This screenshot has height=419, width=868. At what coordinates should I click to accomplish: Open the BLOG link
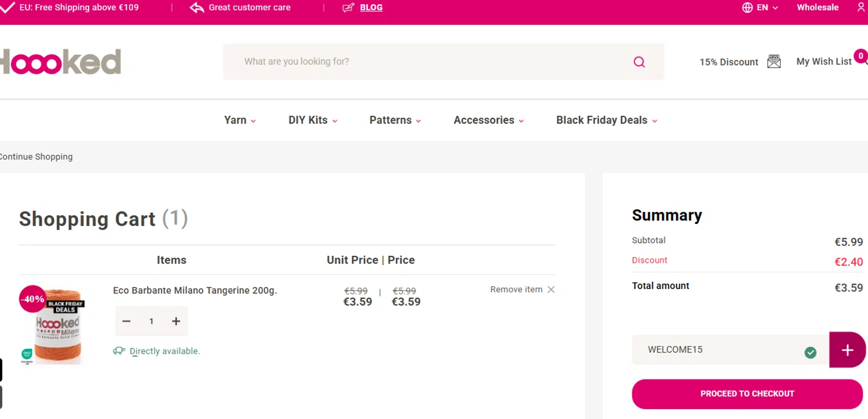(x=371, y=8)
